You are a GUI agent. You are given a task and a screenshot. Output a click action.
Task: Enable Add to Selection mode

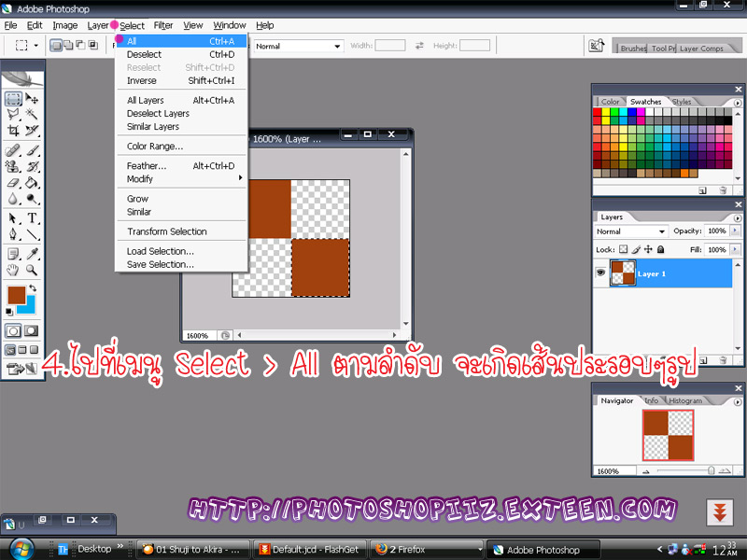point(68,45)
